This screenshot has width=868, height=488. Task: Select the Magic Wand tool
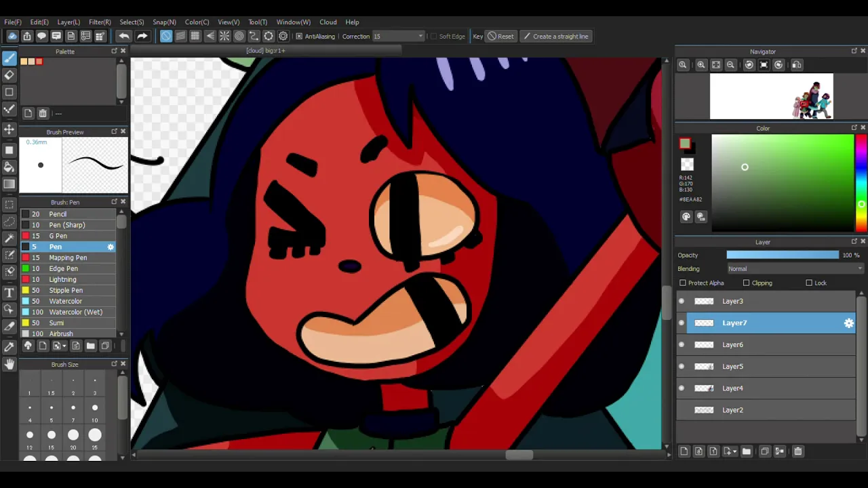pos(9,238)
